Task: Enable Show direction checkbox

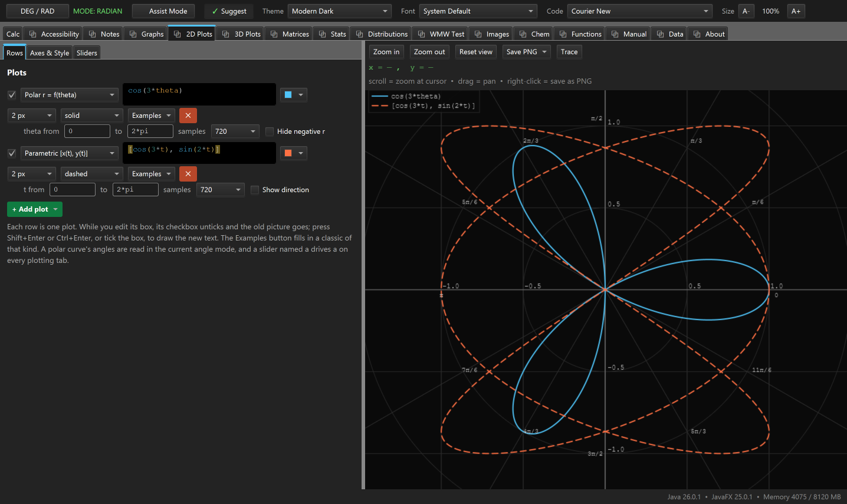Action: tap(255, 190)
